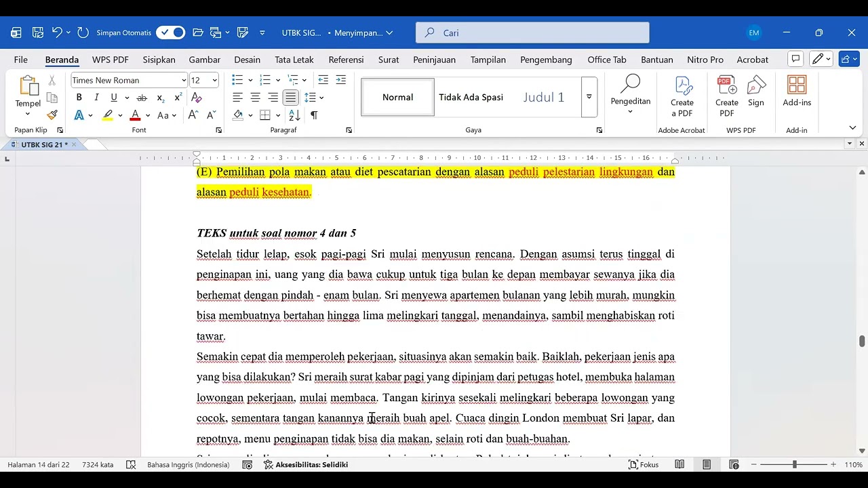Open the font name dropdown
The height and width of the screenshot is (488, 868).
[184, 80]
